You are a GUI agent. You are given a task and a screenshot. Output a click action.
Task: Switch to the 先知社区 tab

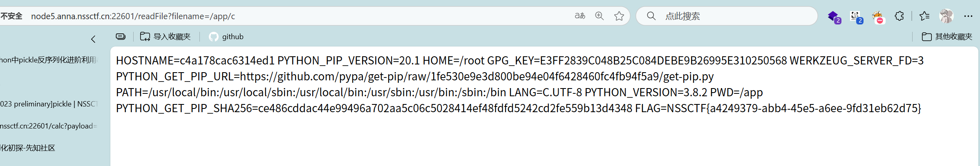click(28, 148)
